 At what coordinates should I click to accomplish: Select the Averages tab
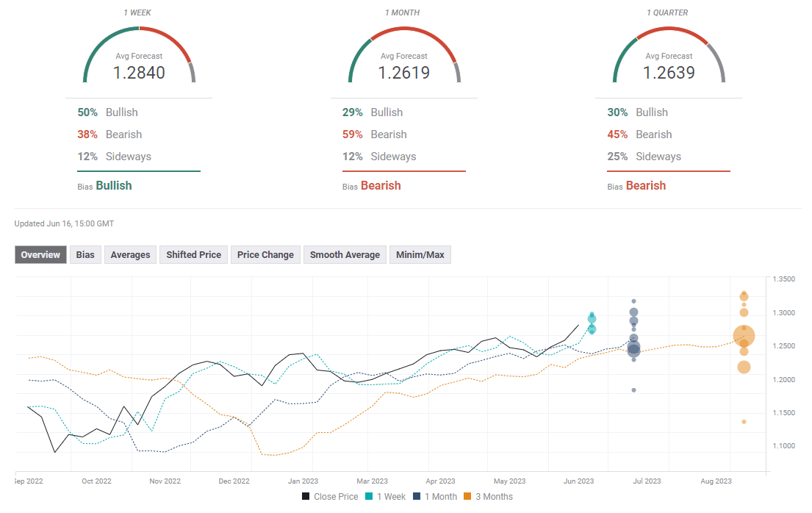[x=130, y=255]
